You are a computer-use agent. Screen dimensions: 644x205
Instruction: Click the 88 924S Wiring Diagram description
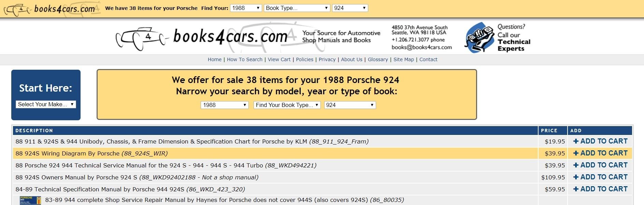(91, 153)
